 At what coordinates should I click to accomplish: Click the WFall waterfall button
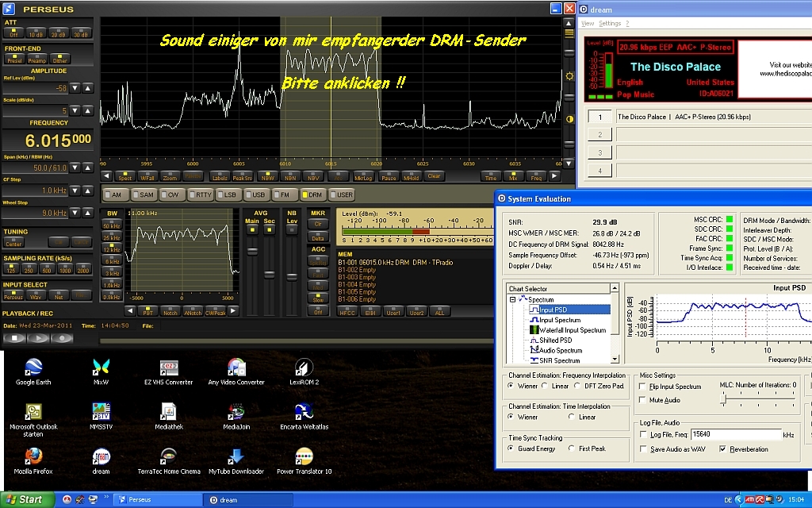(x=147, y=176)
